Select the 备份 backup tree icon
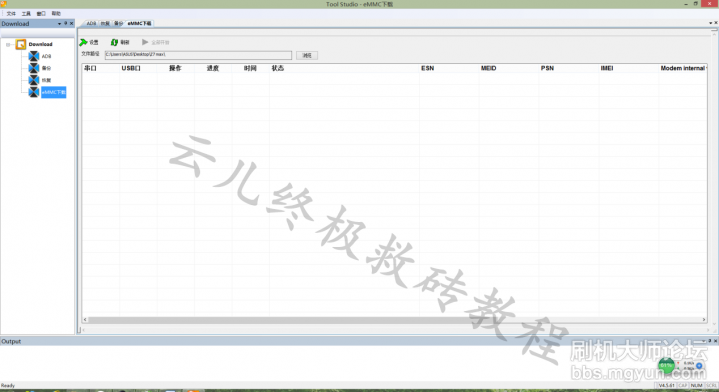The height and width of the screenshot is (392, 719). pos(34,68)
